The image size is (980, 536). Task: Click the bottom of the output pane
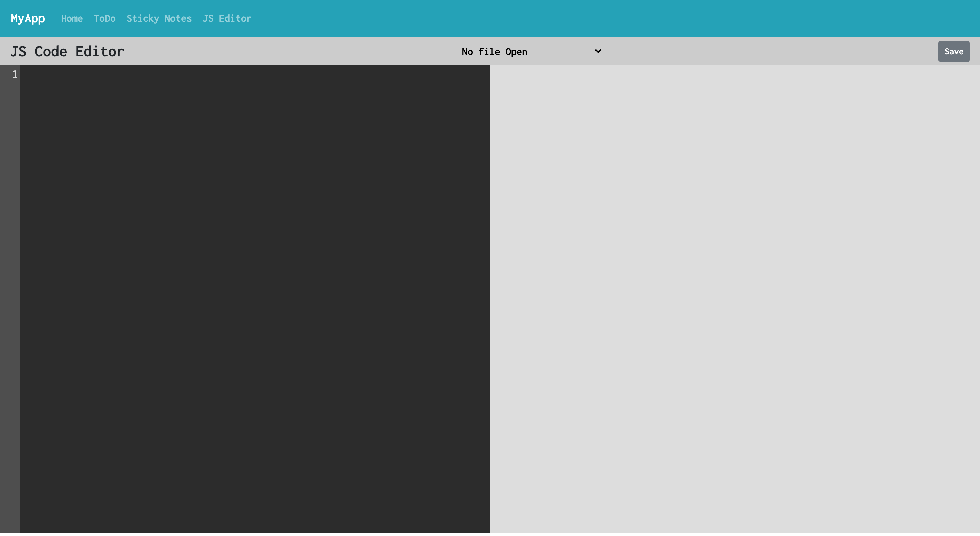pos(735,521)
